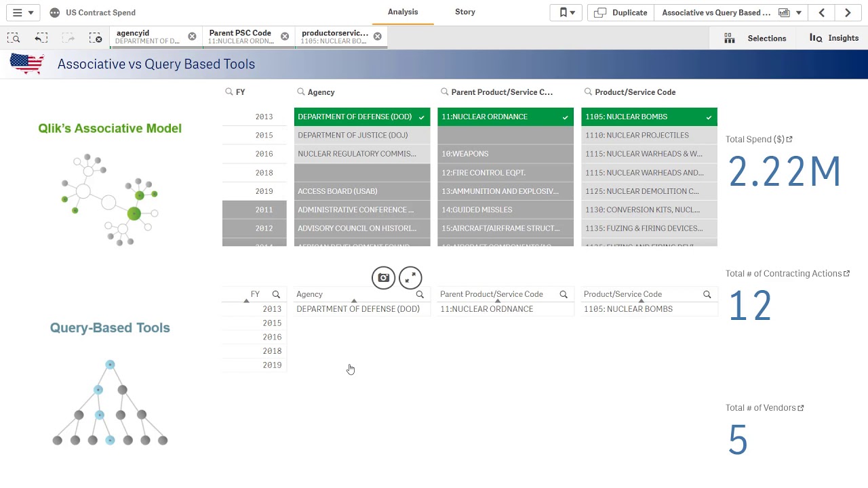This screenshot has width=868, height=488.
Task: Open the productorservice selection chip
Action: 334,37
